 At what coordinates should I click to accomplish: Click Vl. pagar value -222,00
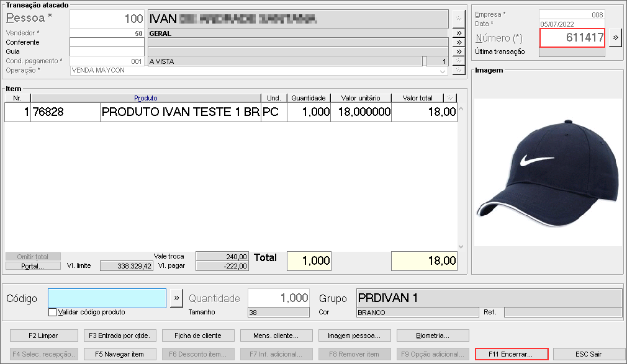point(222,266)
